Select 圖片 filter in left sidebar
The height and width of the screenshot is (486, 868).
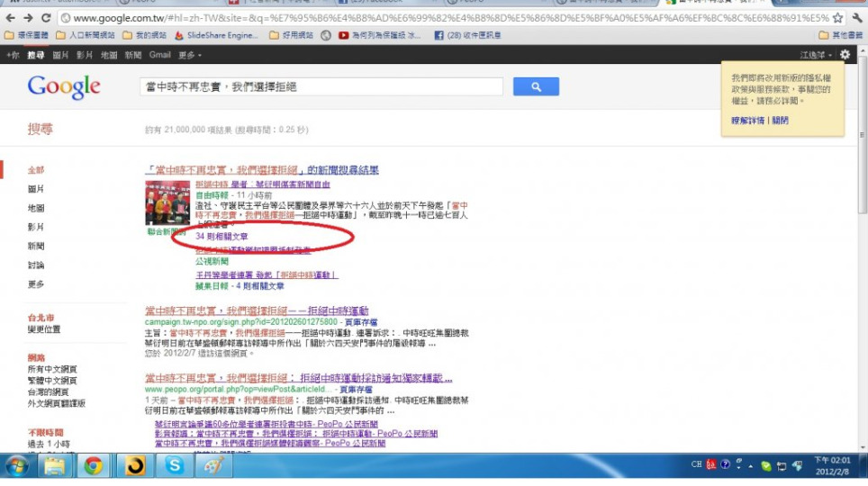pyautogui.click(x=36, y=189)
